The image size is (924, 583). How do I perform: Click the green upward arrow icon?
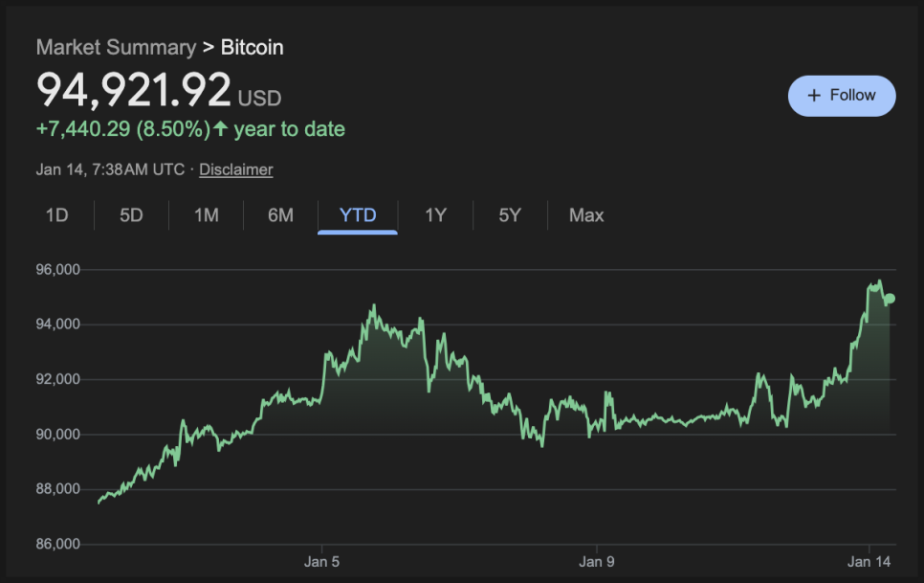tap(221, 129)
